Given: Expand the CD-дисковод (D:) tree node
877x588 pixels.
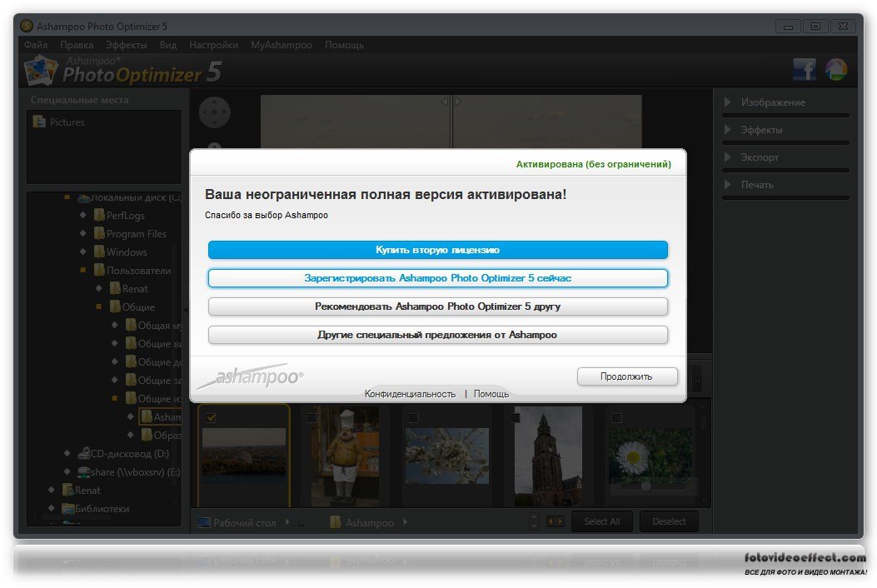Looking at the screenshot, I should (67, 453).
